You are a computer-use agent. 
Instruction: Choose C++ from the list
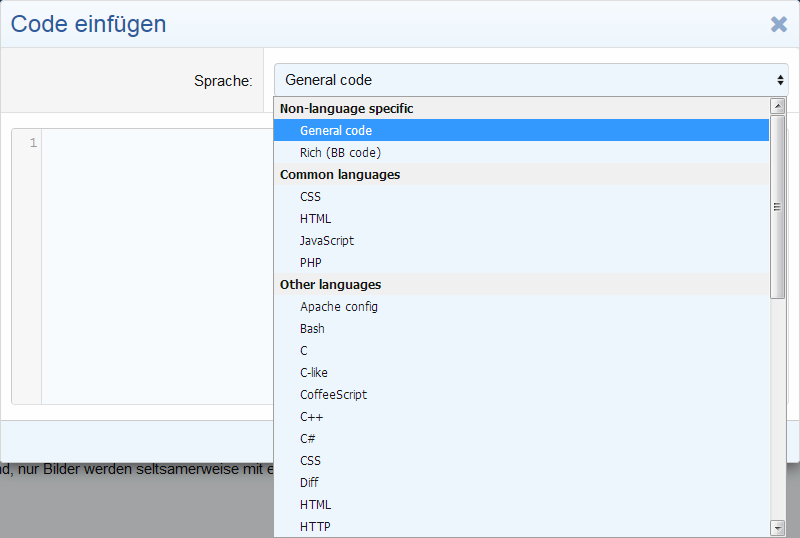pos(521,417)
